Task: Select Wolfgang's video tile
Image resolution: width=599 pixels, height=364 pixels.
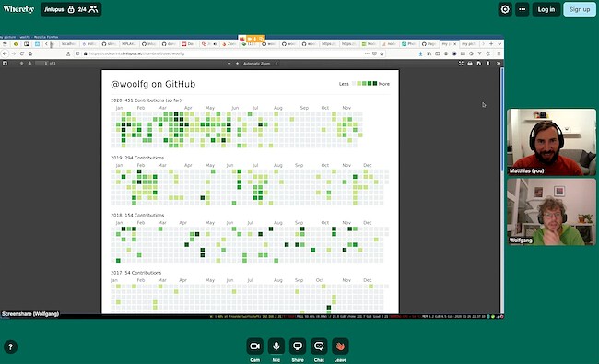Action: (x=551, y=212)
